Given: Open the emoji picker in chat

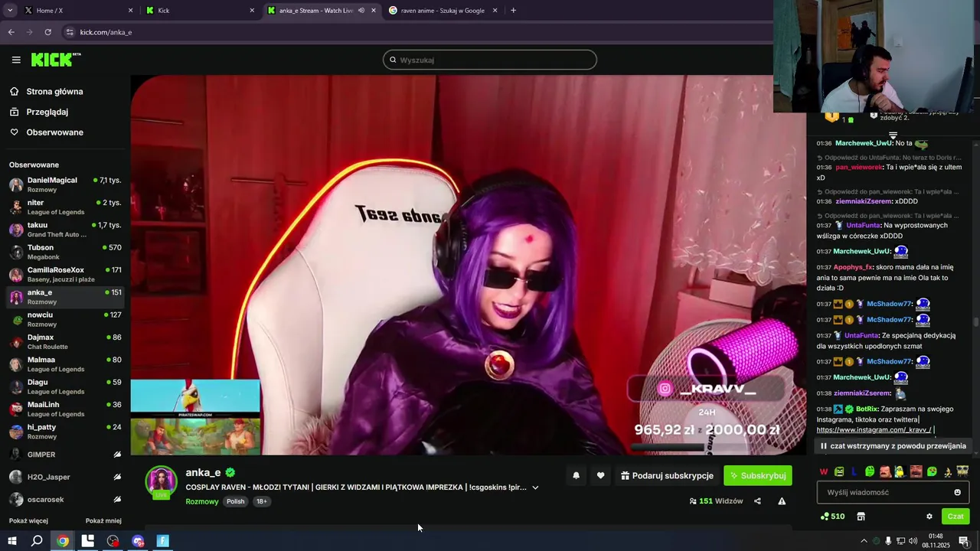Looking at the screenshot, I should coord(957,493).
